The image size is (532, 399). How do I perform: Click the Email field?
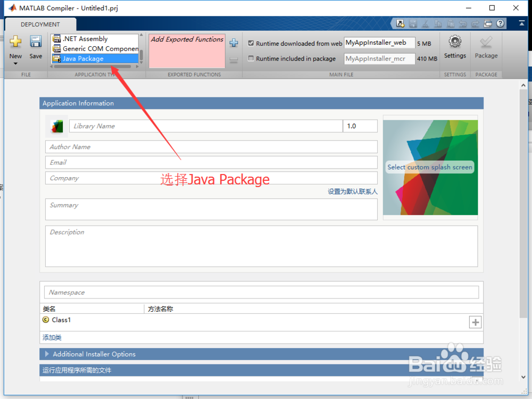[x=211, y=162]
